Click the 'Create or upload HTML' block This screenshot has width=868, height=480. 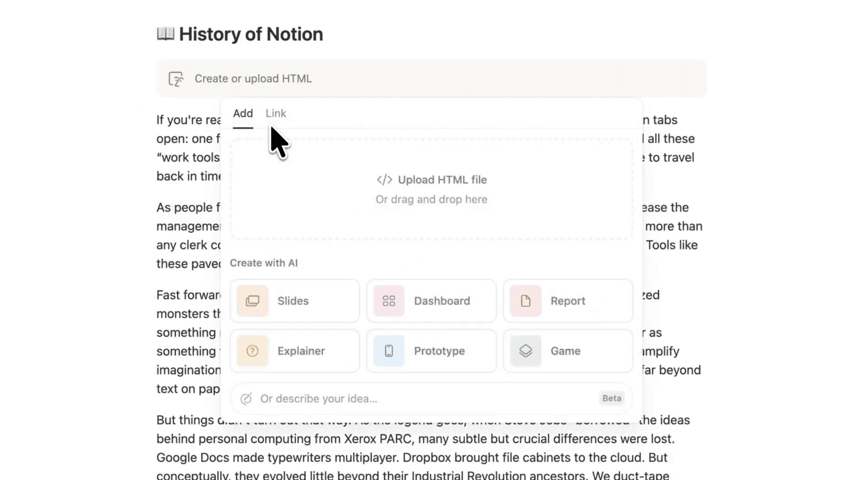click(x=431, y=78)
